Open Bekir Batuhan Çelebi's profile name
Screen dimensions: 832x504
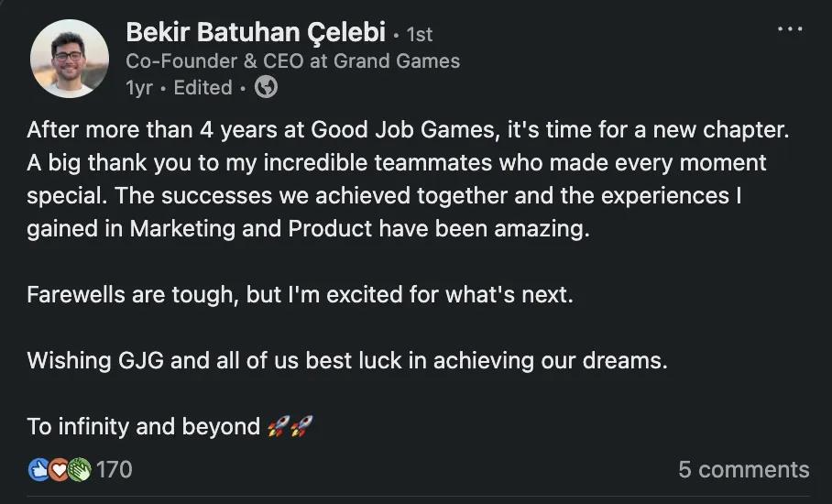pos(254,33)
